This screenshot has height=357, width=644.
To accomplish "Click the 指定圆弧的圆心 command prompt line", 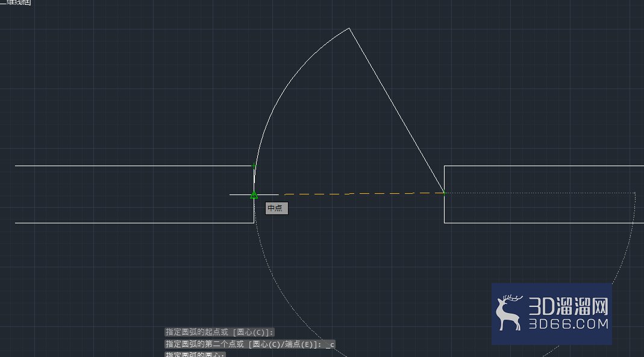I will 195,354.
